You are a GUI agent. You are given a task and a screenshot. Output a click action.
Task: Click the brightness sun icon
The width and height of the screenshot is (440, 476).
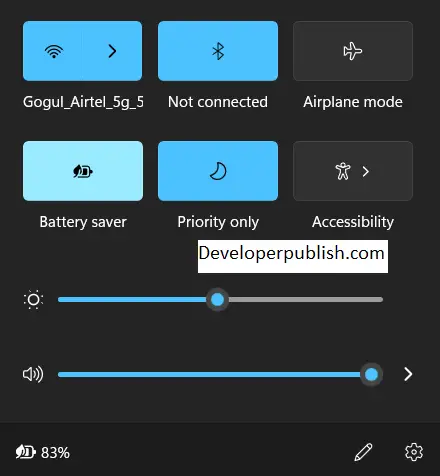(x=33, y=299)
